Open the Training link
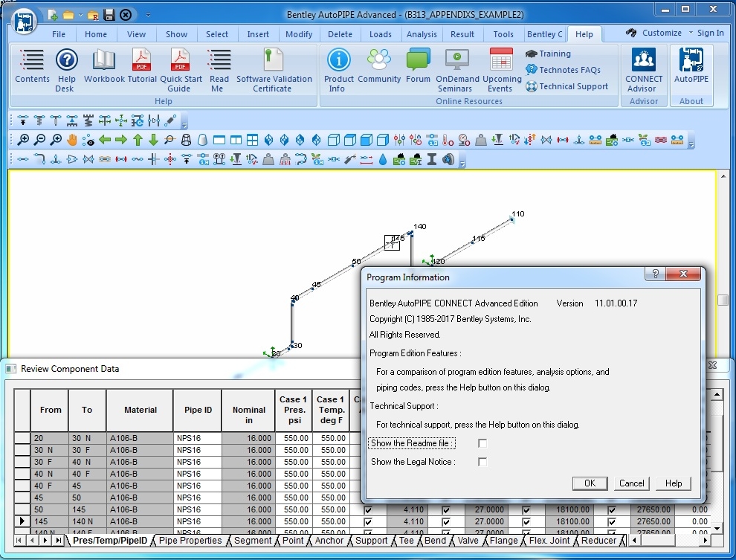The width and height of the screenshot is (736, 560). (x=548, y=54)
